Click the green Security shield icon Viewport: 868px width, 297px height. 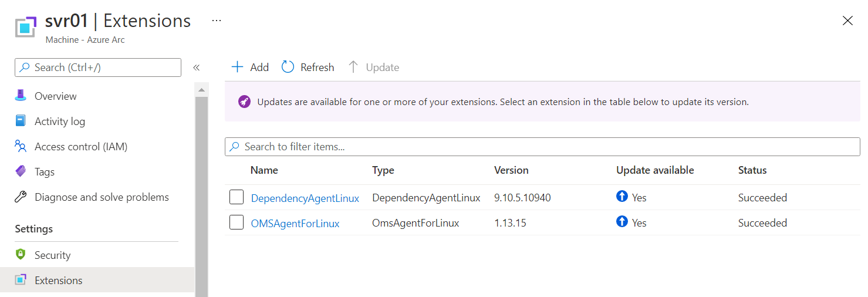click(21, 255)
